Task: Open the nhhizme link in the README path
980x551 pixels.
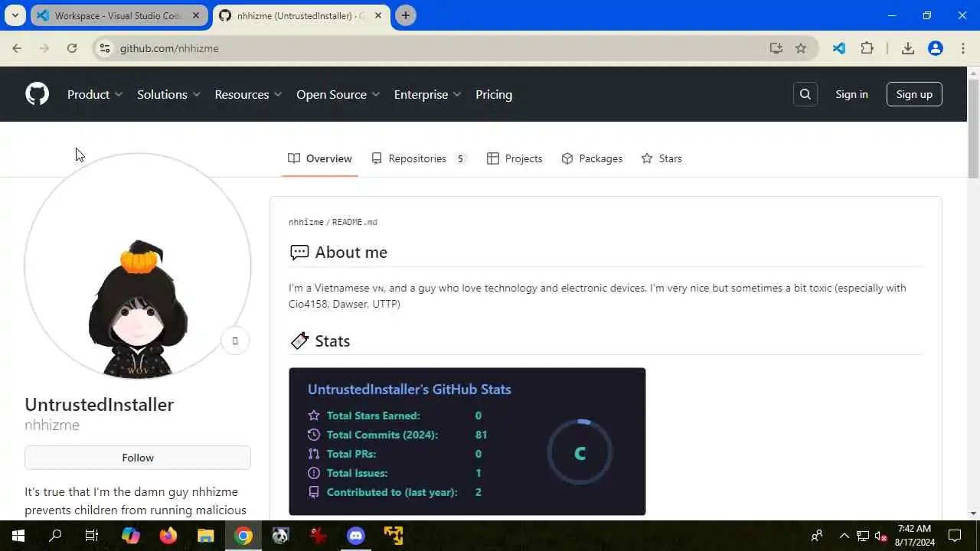Action: pyautogui.click(x=305, y=222)
